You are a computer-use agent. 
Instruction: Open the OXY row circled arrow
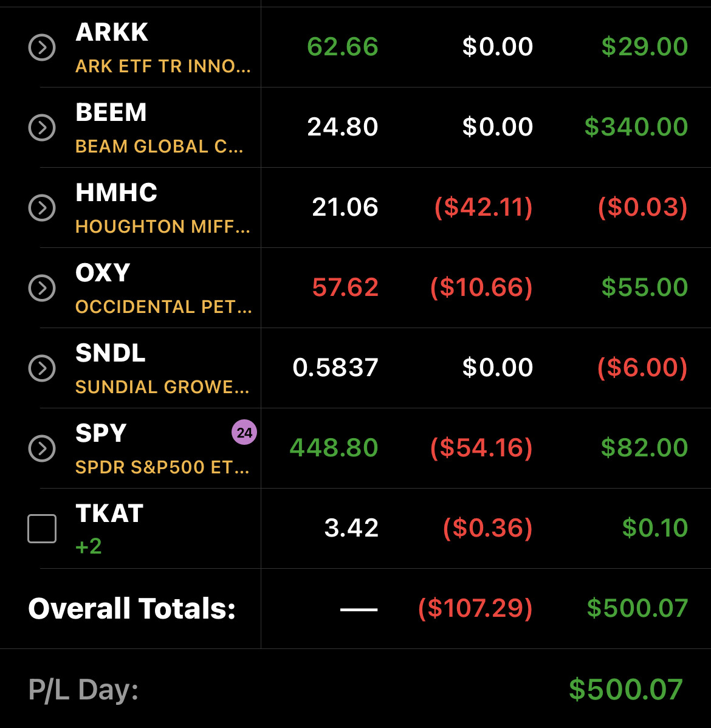42,288
